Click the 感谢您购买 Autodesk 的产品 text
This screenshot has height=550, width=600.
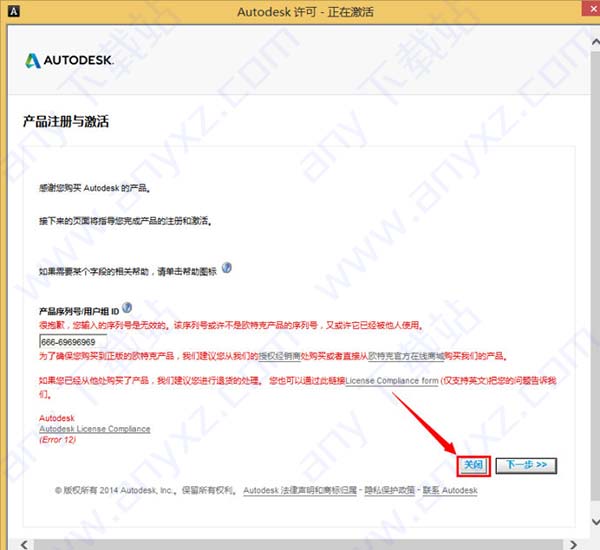coord(95,188)
